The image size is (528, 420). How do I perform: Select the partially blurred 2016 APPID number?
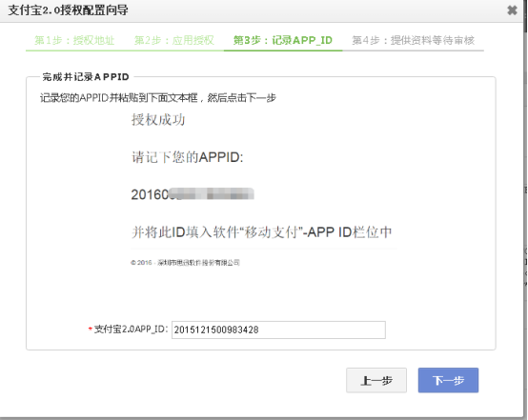tap(193, 194)
